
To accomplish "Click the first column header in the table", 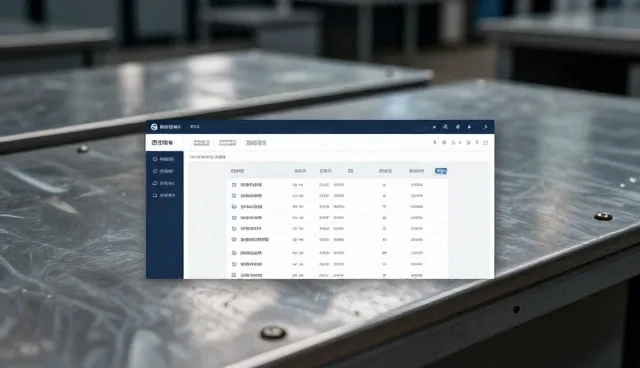I will (238, 171).
